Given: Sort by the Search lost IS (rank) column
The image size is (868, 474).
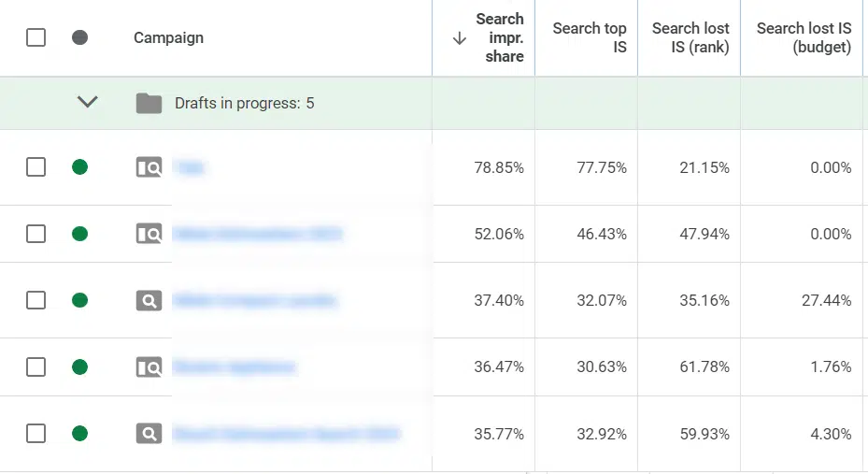Looking at the screenshot, I should point(690,37).
